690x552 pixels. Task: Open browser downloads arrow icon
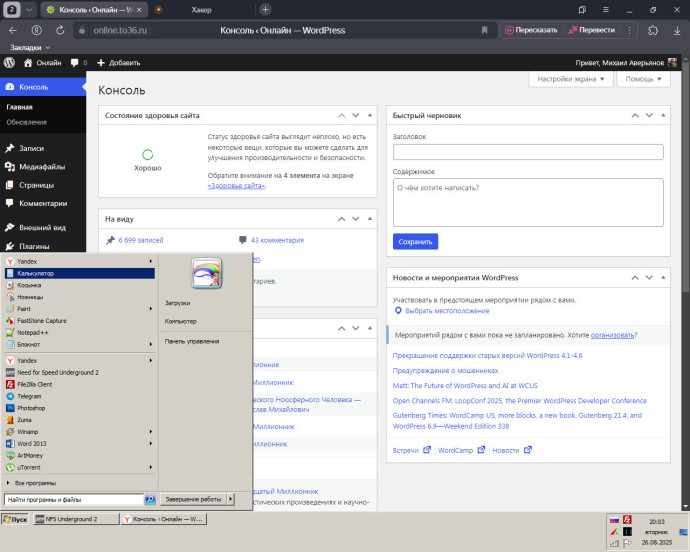[x=677, y=30]
